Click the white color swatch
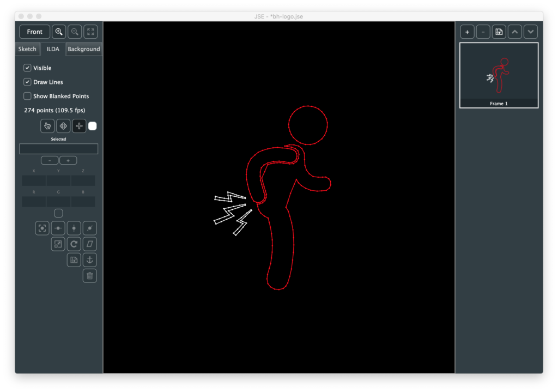Viewport: 558px width, 392px height. (93, 126)
